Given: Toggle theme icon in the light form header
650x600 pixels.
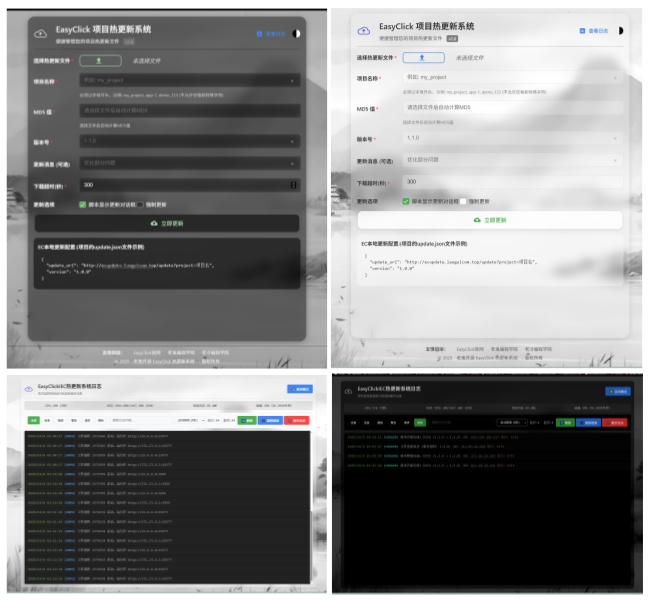Looking at the screenshot, I should pyautogui.click(x=620, y=30).
